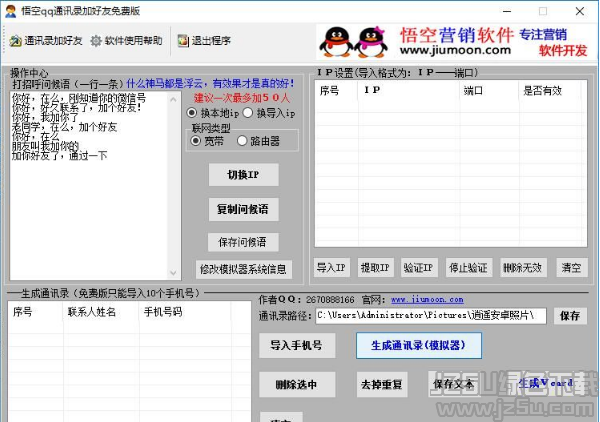Click the 导入IP button

[x=331, y=267]
